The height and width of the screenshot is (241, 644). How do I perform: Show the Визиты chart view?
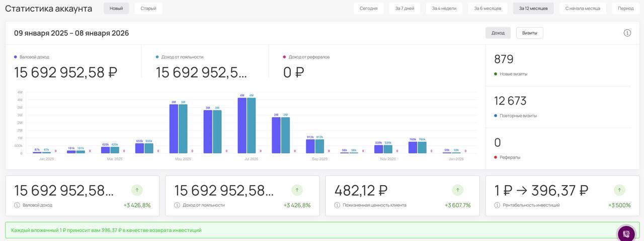[x=530, y=33]
